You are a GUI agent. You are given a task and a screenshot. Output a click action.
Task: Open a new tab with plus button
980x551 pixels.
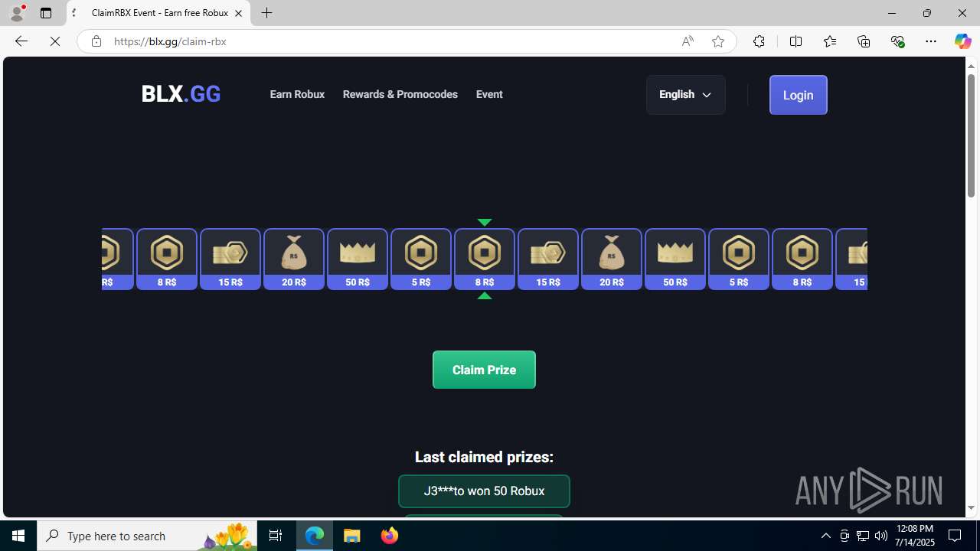266,13
